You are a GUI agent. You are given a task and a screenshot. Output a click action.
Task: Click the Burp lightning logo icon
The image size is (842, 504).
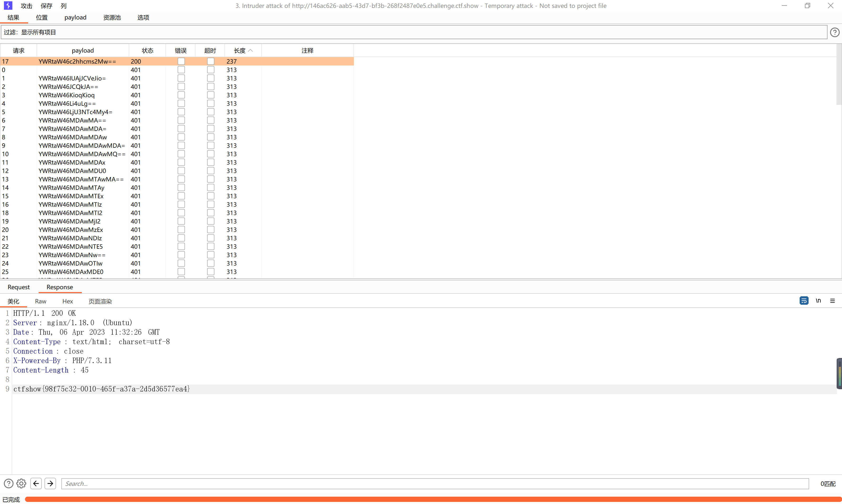8,6
